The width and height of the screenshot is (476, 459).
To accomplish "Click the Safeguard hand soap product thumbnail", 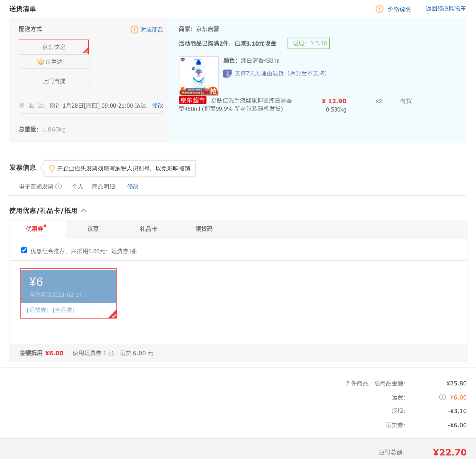I will [198, 76].
